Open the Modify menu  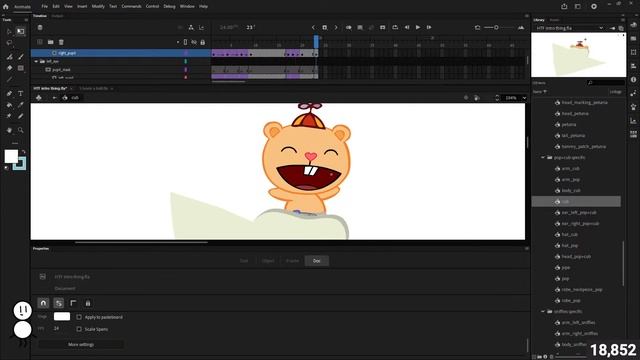tap(98, 7)
